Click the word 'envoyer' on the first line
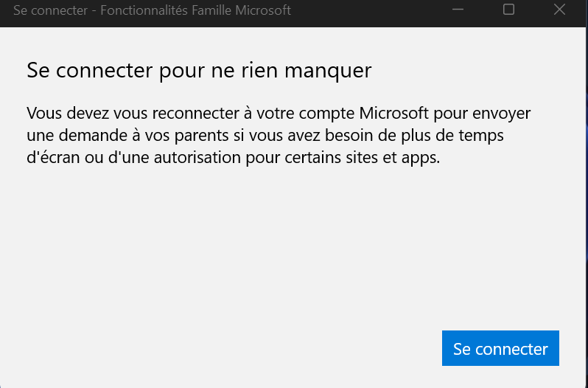The width and height of the screenshot is (588, 388). [501, 114]
